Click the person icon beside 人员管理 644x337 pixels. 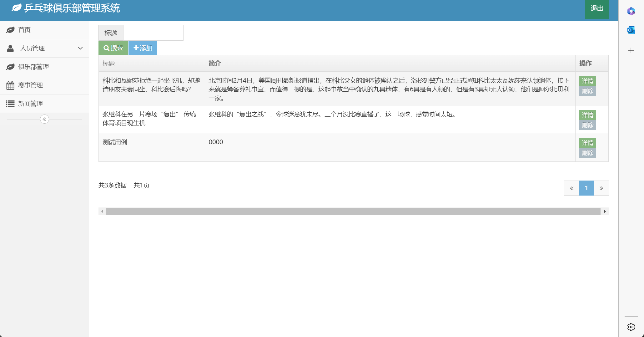click(x=11, y=48)
